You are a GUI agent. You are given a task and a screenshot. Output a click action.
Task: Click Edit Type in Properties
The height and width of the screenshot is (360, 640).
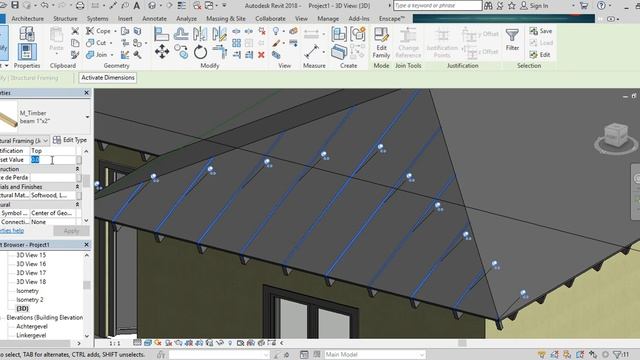[70, 140]
